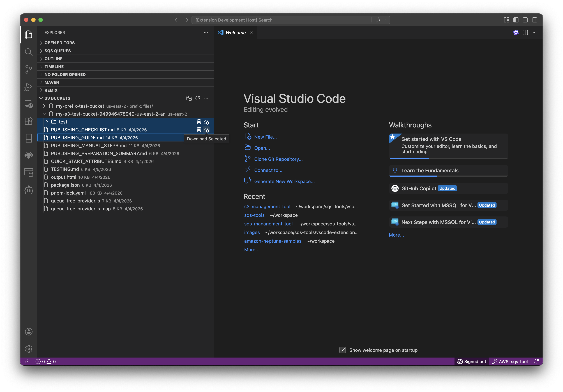Delete the test folder using trash icon
The image size is (563, 392).
tap(199, 122)
